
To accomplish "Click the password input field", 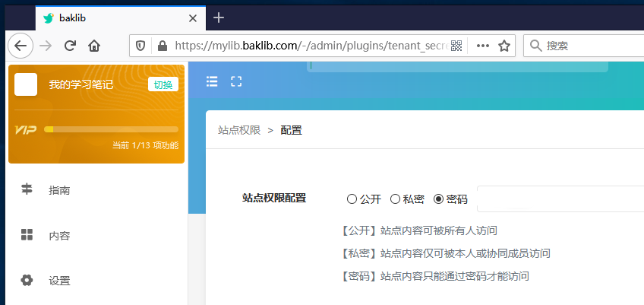I will pos(560,199).
